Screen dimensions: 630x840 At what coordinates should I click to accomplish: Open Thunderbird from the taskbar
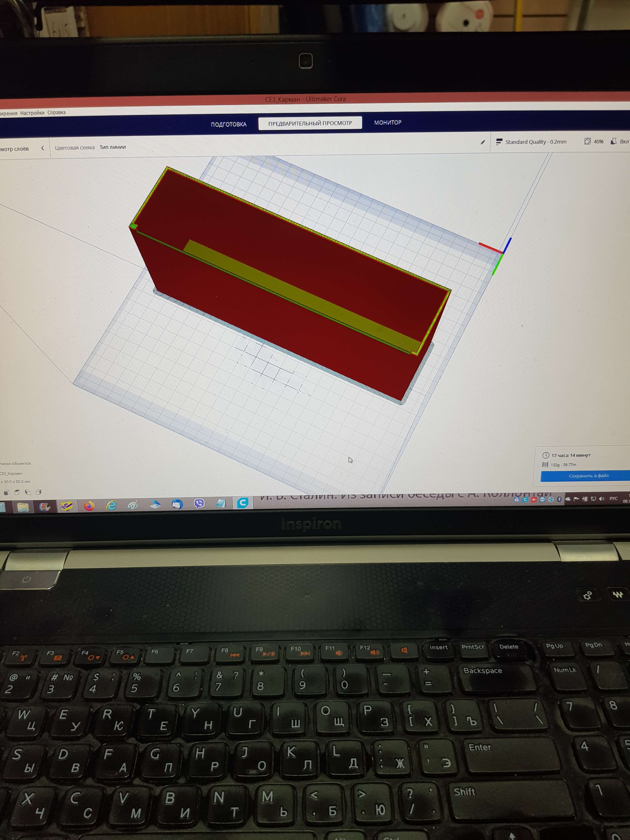pyautogui.click(x=177, y=504)
